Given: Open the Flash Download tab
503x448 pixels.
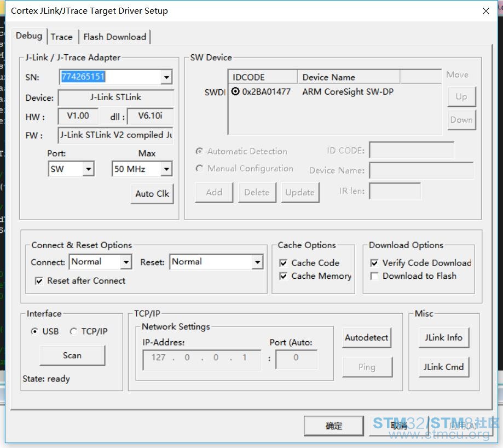Looking at the screenshot, I should coord(115,37).
